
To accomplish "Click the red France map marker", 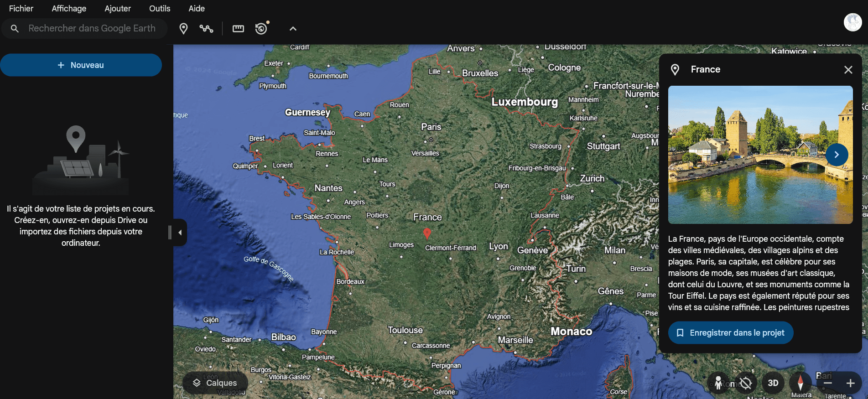I will 427,233.
